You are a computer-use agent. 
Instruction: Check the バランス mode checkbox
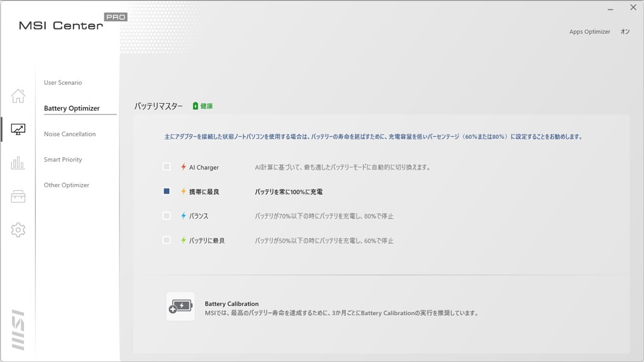click(166, 216)
